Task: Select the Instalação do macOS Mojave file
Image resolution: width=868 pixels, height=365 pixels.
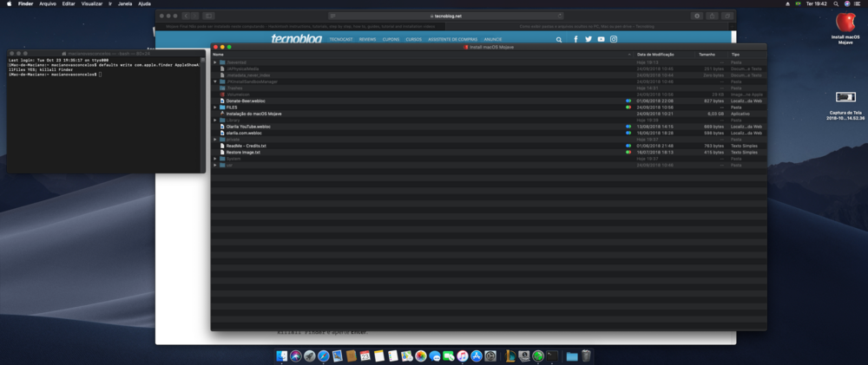Action: tap(253, 114)
